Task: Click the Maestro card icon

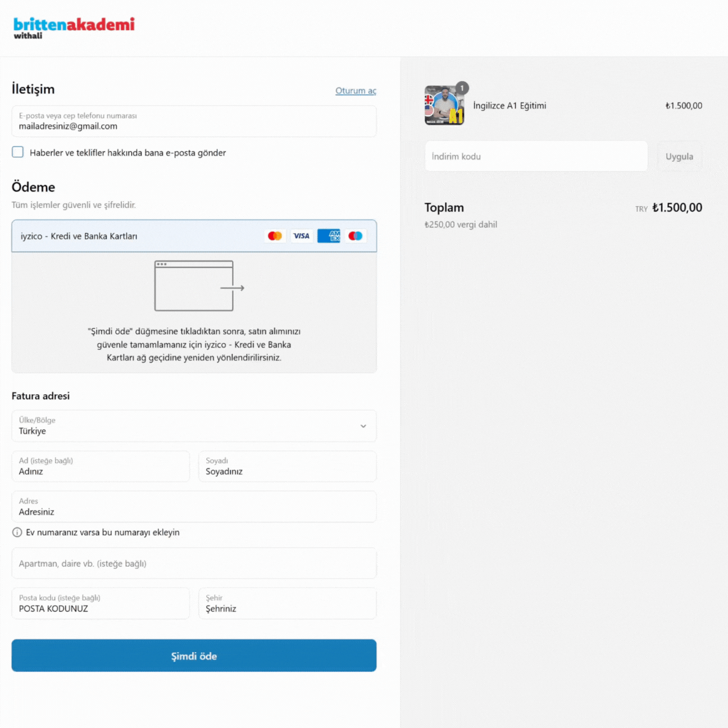Action: click(x=356, y=236)
